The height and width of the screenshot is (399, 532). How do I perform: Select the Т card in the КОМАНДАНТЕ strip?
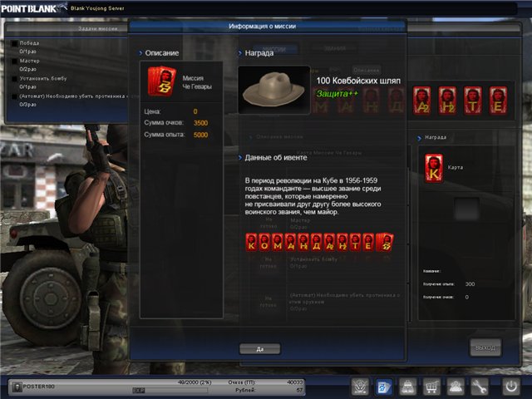(x=355, y=242)
